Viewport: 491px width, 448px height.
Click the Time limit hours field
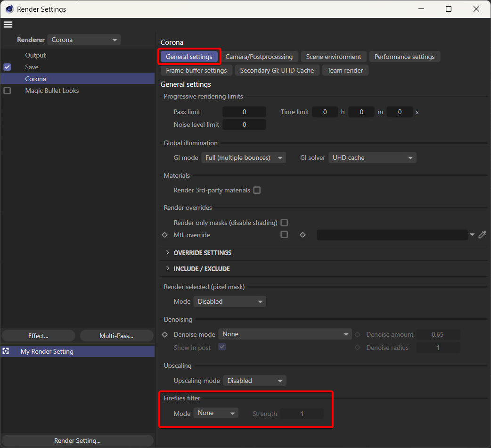[x=325, y=112]
